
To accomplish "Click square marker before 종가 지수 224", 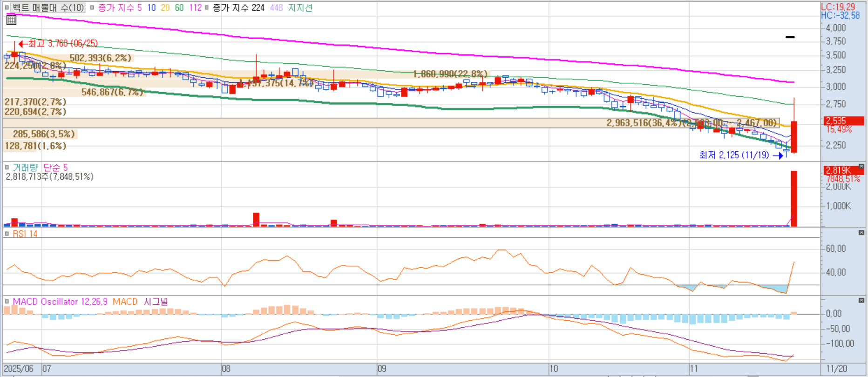I will click(207, 7).
